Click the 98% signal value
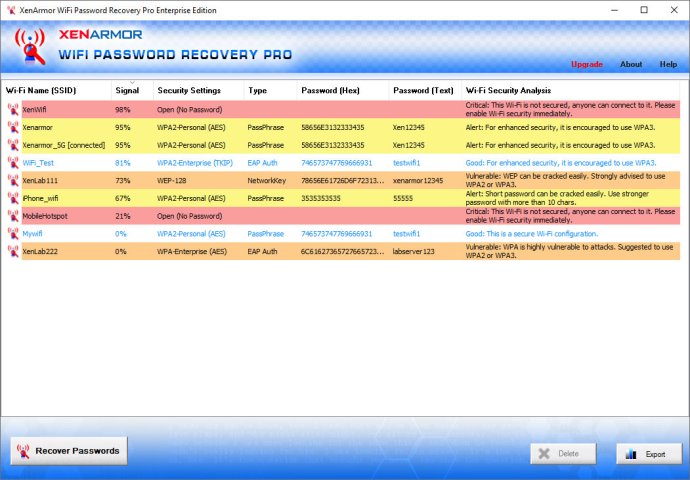 tap(123, 110)
